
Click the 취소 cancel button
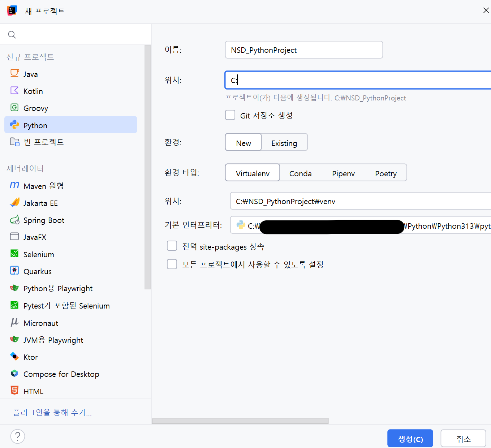pos(463,439)
